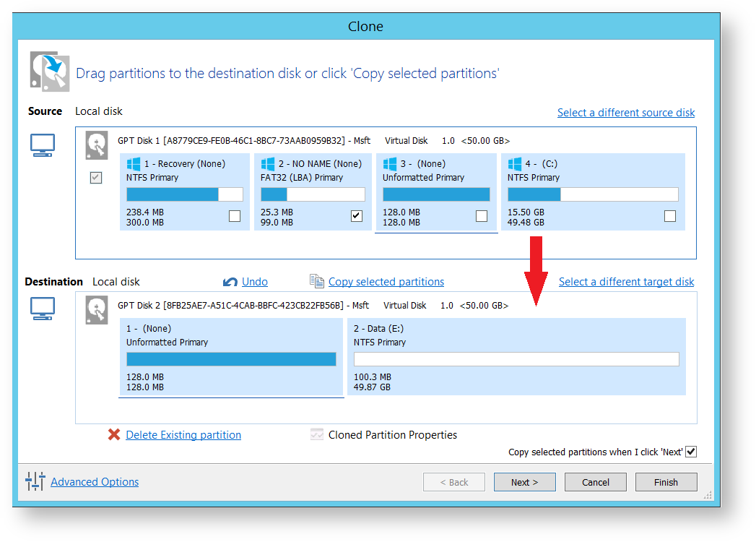
Task: Click the Data (E:) partition usage bar
Action: (x=516, y=359)
